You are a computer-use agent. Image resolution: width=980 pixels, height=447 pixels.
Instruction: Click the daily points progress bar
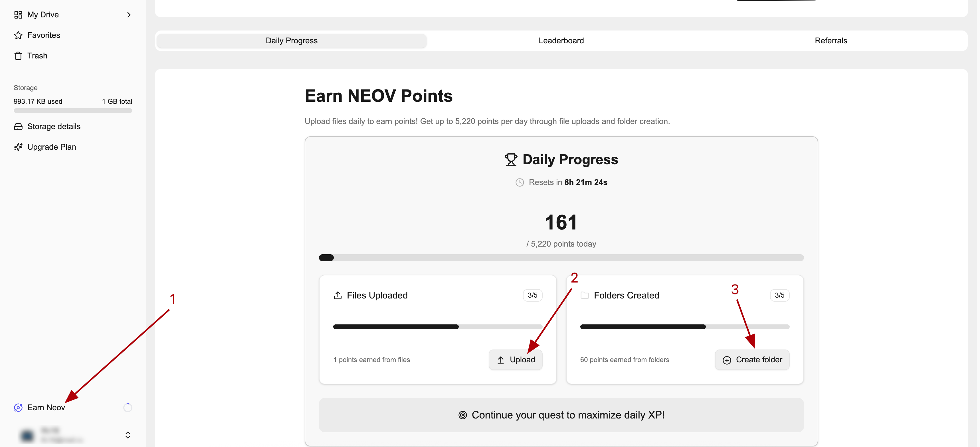click(x=561, y=258)
